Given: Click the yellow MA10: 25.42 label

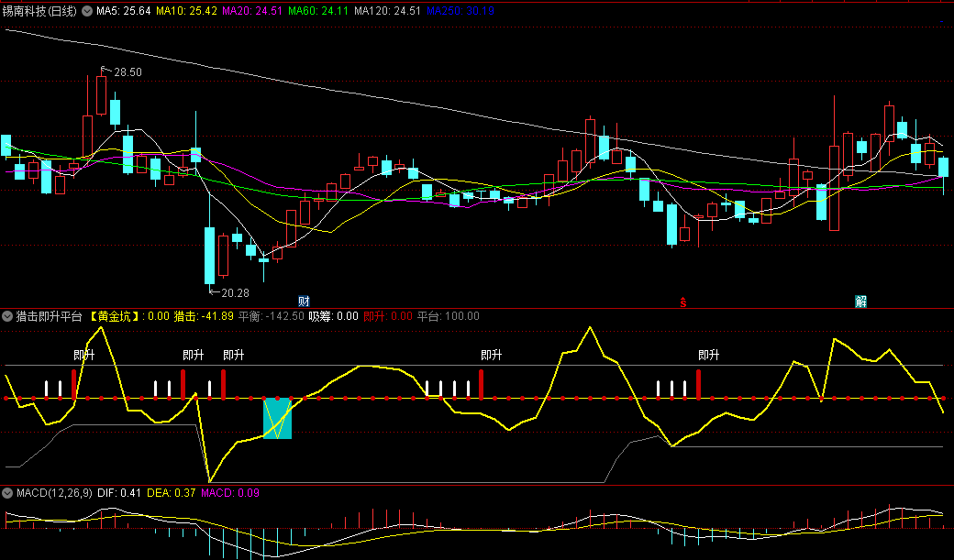Looking at the screenshot, I should click(x=186, y=11).
